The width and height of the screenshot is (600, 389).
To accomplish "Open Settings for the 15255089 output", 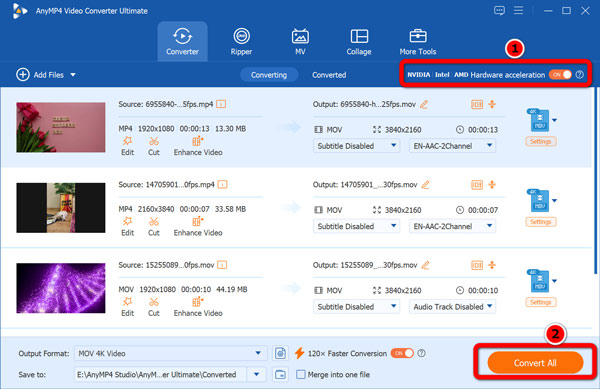I will click(541, 302).
